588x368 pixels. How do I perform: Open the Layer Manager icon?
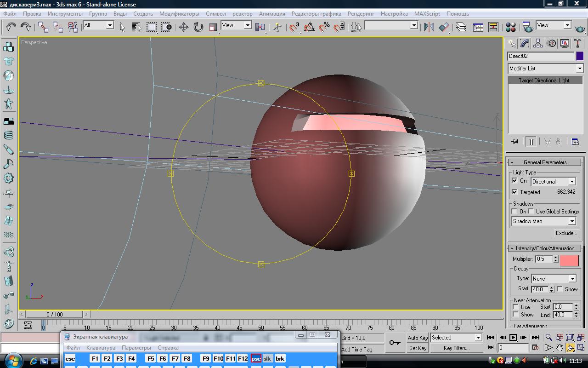pyautogui.click(x=461, y=27)
